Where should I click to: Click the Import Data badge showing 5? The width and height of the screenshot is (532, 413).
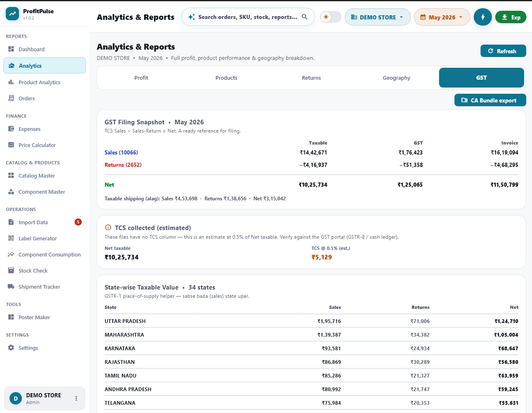click(x=78, y=222)
